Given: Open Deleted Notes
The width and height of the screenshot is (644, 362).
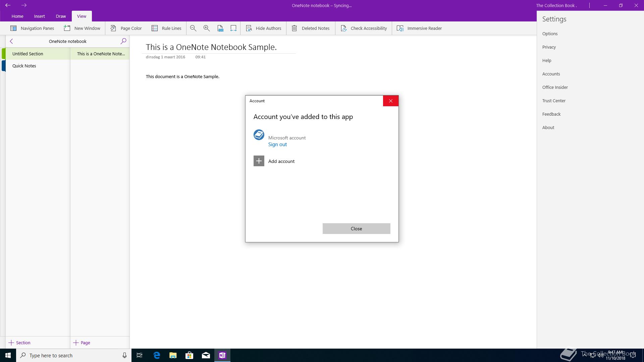Looking at the screenshot, I should pos(311,28).
